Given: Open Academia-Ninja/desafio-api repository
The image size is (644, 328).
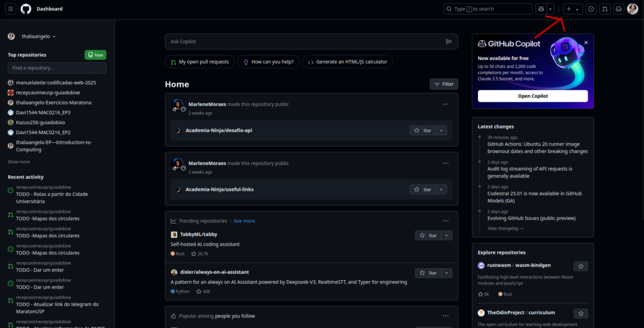Looking at the screenshot, I should click(x=219, y=130).
